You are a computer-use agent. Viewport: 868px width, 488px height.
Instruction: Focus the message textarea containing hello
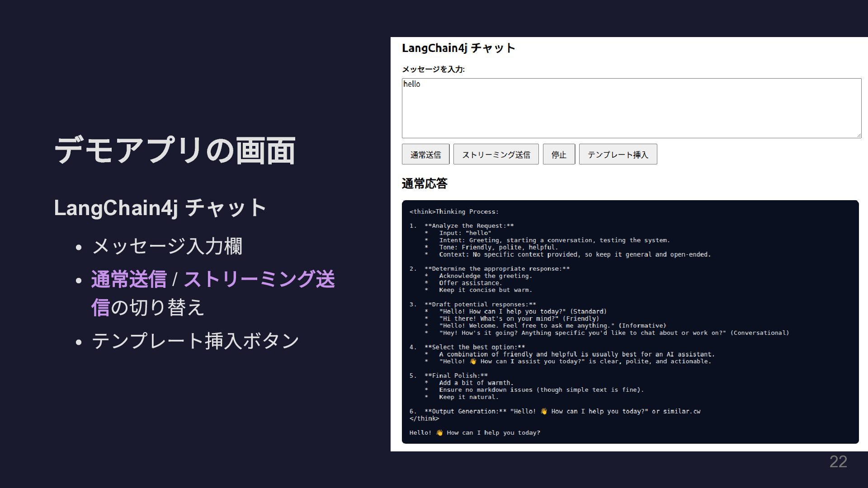tap(631, 108)
